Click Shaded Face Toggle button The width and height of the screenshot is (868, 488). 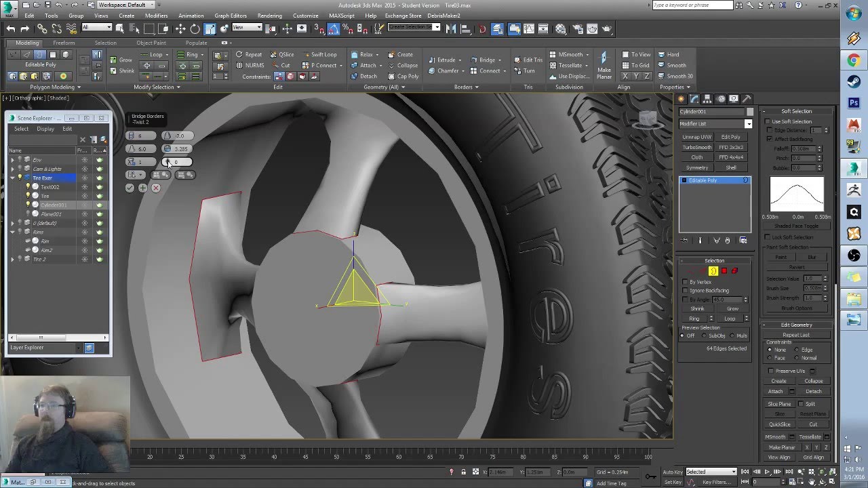coord(796,226)
